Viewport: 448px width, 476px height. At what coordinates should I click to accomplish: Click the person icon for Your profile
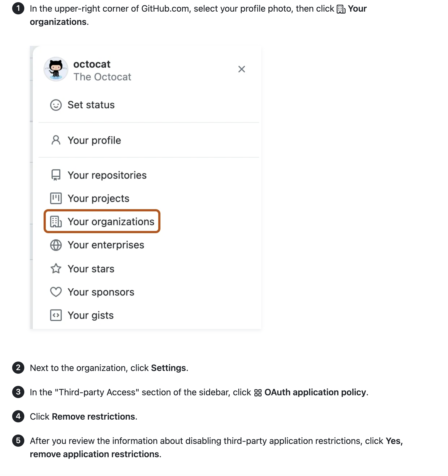click(x=56, y=140)
